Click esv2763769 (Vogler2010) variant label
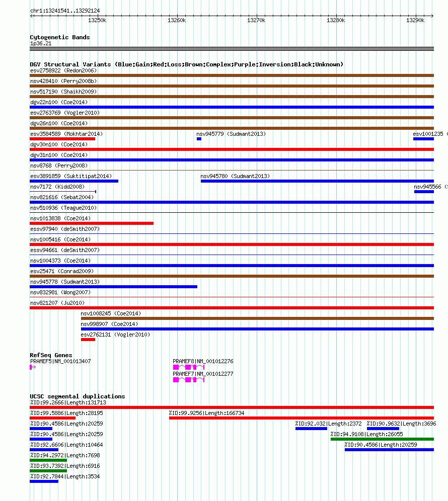Screen dimensions: 448x501 pos(65,113)
